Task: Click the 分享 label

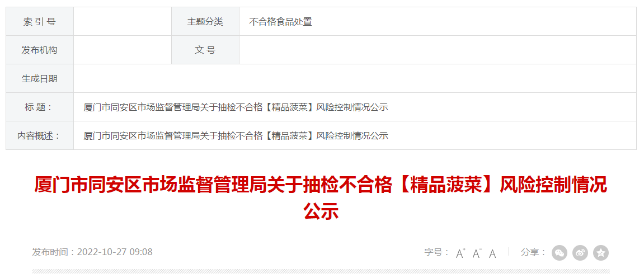Action: click(x=534, y=252)
